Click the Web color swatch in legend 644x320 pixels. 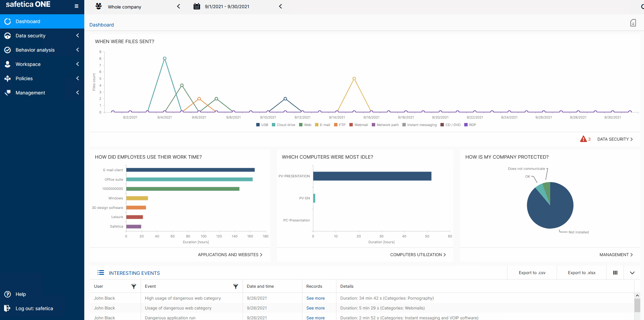[x=301, y=125]
